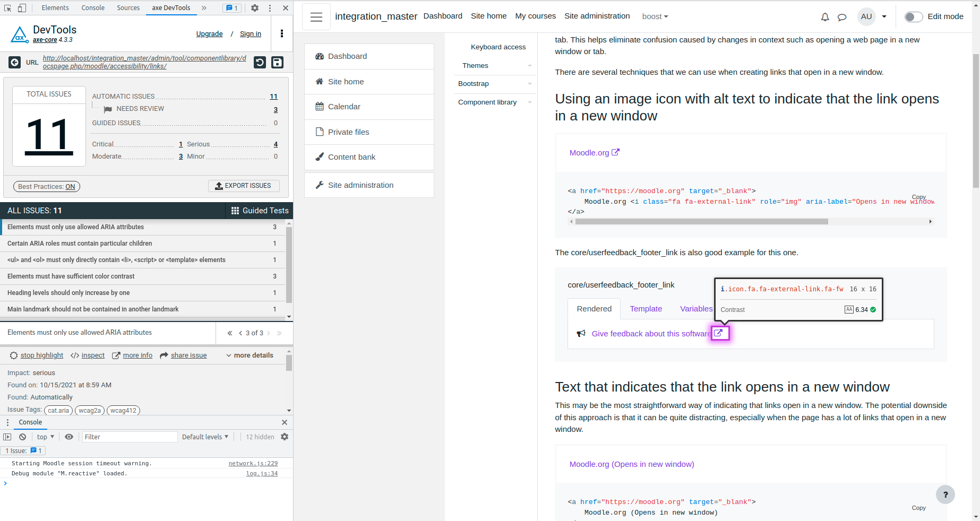This screenshot has width=980, height=521.
Task: Open Private files in side navigation
Action: (x=369, y=132)
